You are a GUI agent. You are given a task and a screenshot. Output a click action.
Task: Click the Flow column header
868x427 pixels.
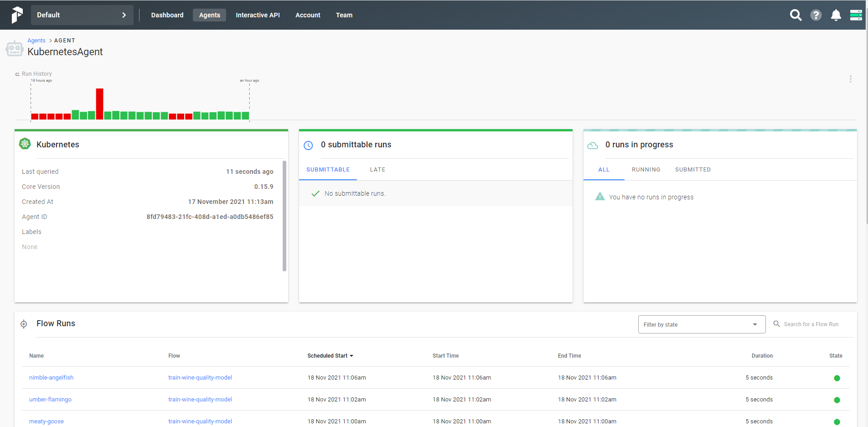tap(174, 356)
